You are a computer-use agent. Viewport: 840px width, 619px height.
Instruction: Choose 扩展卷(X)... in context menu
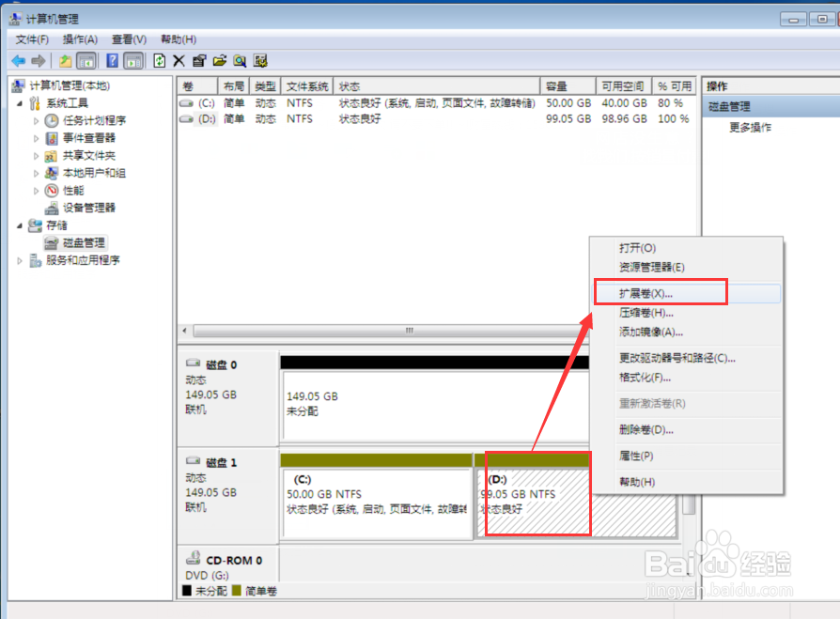tap(686, 293)
